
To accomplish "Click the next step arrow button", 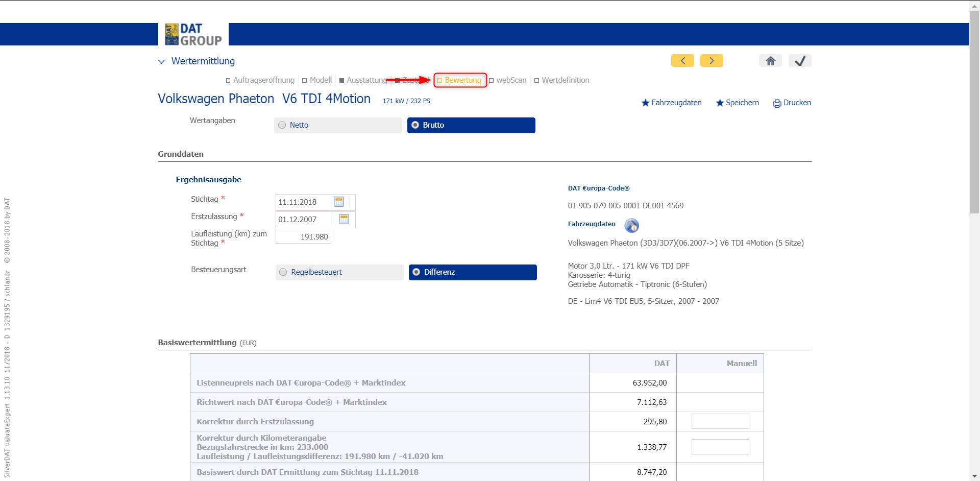I will tap(712, 61).
